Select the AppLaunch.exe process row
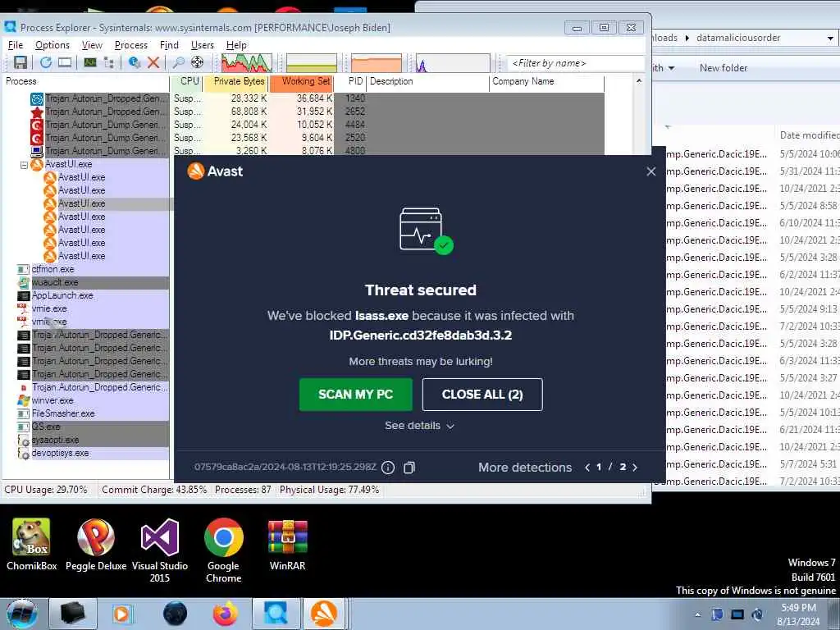The image size is (840, 630). [x=93, y=295]
